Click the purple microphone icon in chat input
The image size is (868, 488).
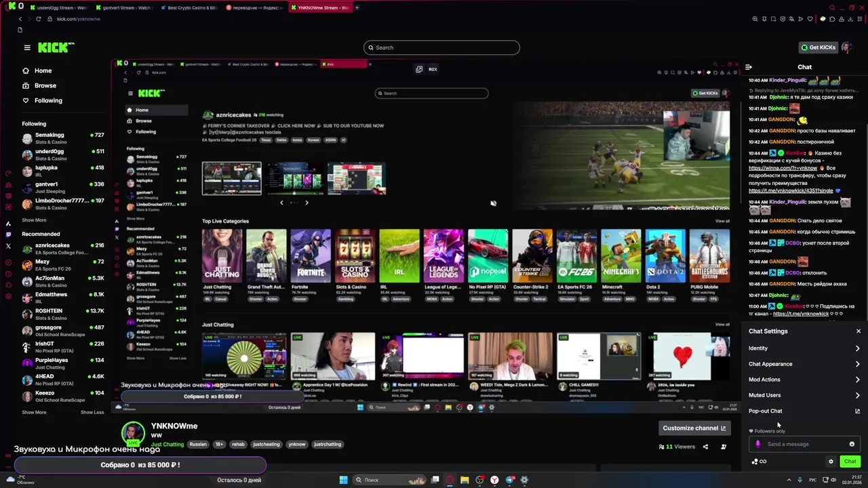pyautogui.click(x=758, y=444)
